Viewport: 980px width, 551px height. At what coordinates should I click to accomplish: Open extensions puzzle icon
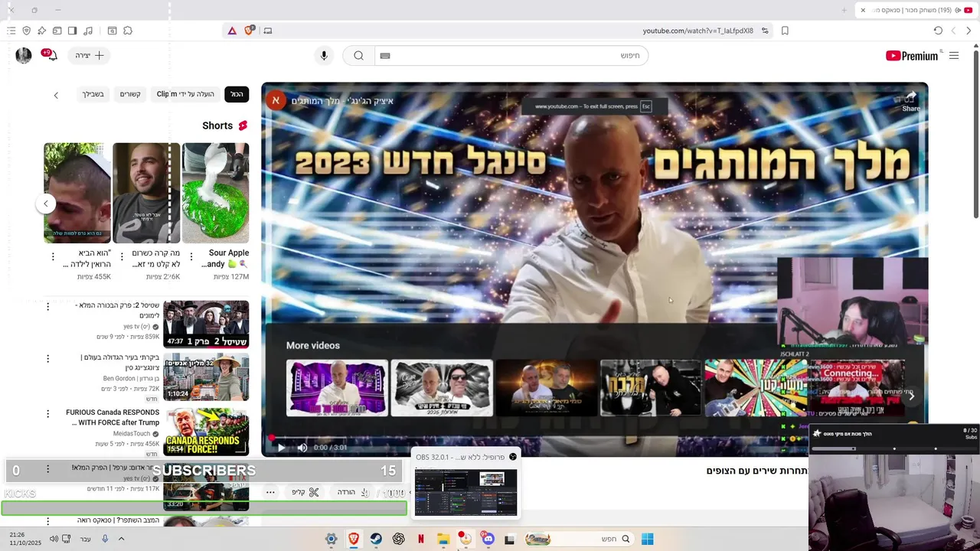click(128, 31)
